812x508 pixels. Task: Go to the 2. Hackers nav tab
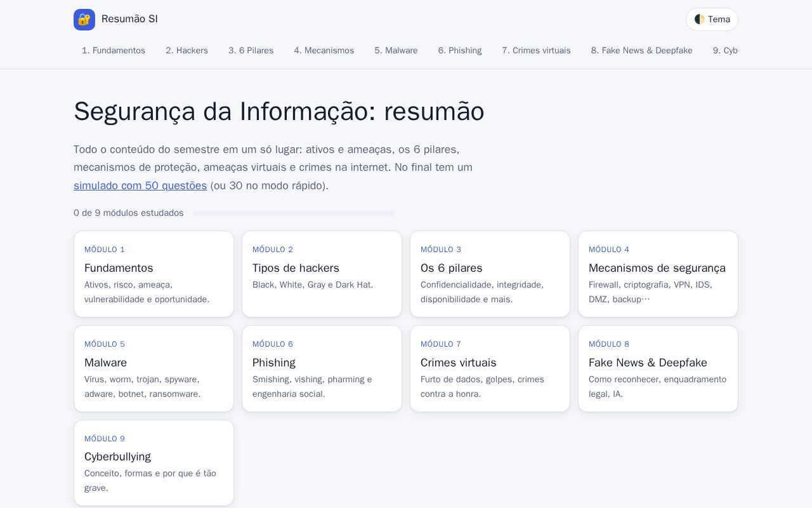click(x=187, y=51)
